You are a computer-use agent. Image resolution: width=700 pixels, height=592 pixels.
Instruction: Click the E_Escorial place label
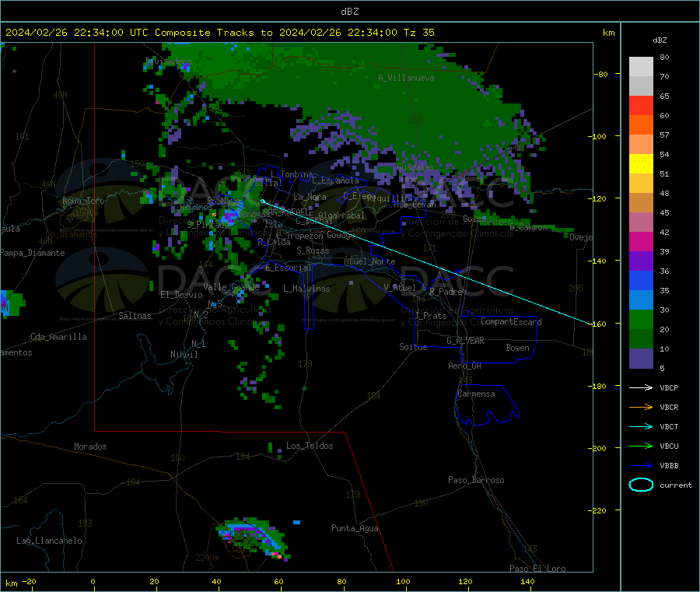coord(289,268)
